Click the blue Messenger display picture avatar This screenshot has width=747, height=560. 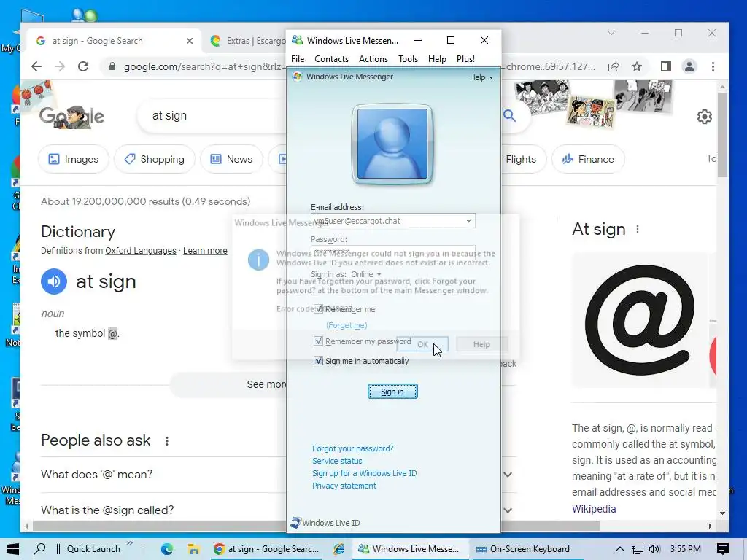coord(392,144)
